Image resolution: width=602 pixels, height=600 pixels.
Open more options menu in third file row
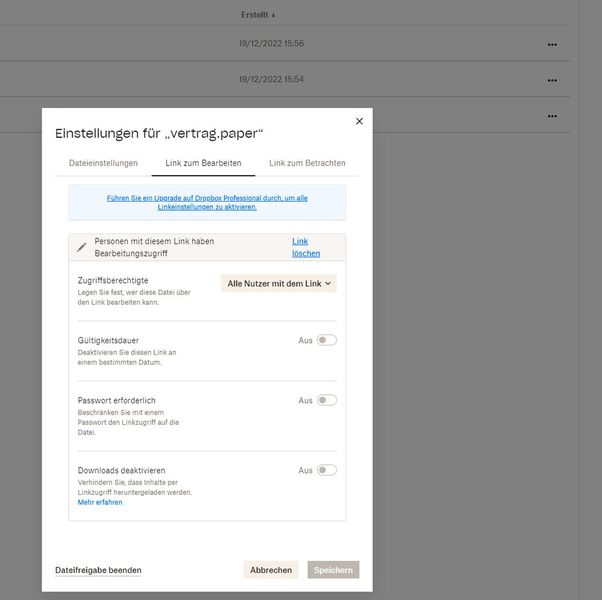(x=552, y=116)
